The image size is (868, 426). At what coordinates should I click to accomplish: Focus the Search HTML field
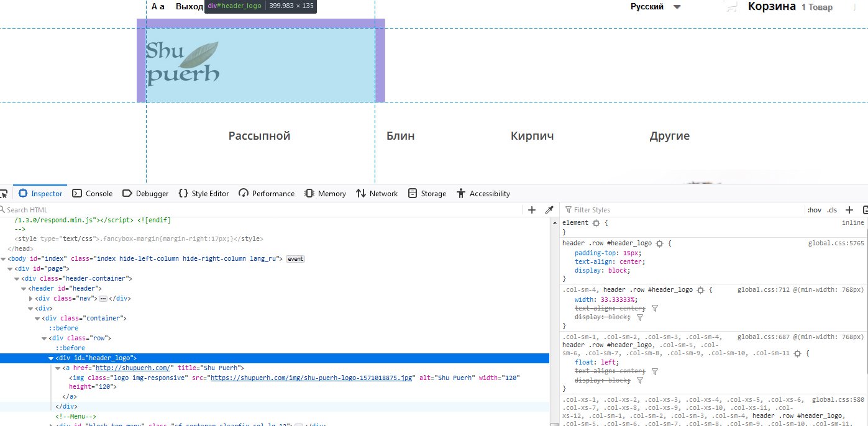261,210
